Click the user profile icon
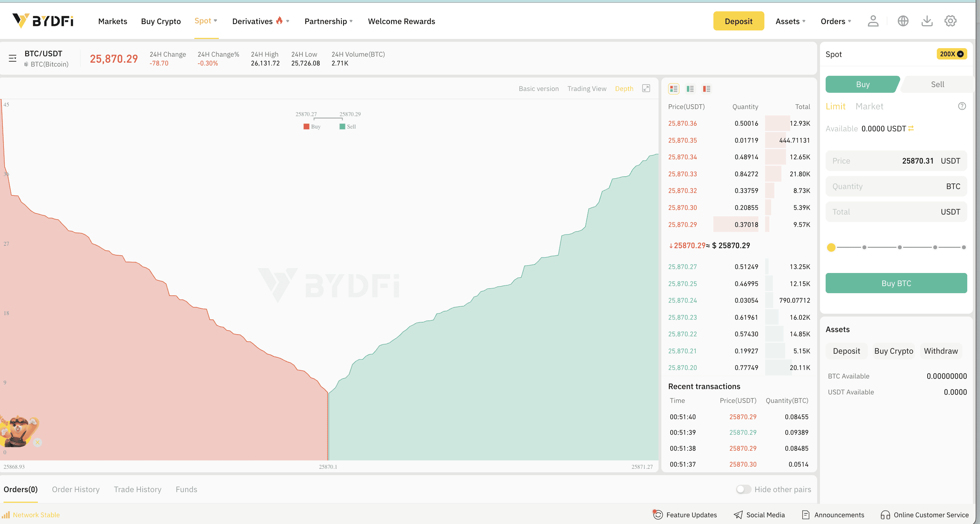 point(873,21)
